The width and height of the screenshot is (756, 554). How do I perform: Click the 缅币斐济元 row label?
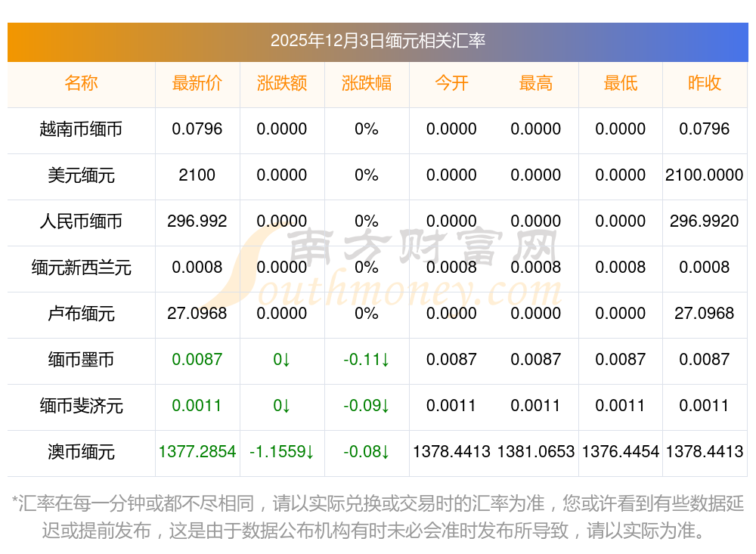tap(81, 406)
